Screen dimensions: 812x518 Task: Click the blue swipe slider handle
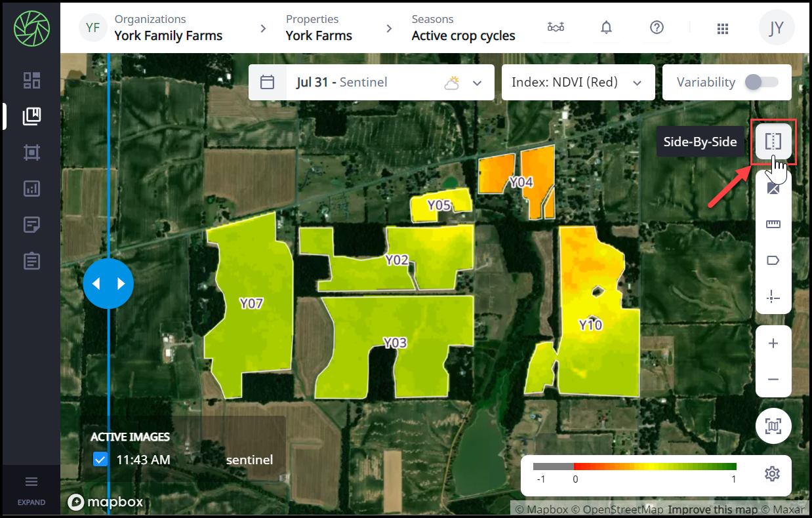pos(108,284)
